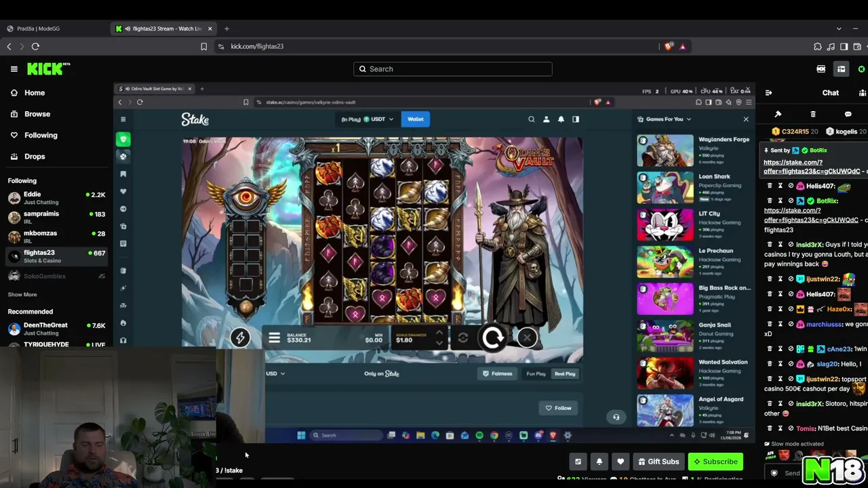
Task: Open pinned stake.com offer link
Action: click(812, 167)
